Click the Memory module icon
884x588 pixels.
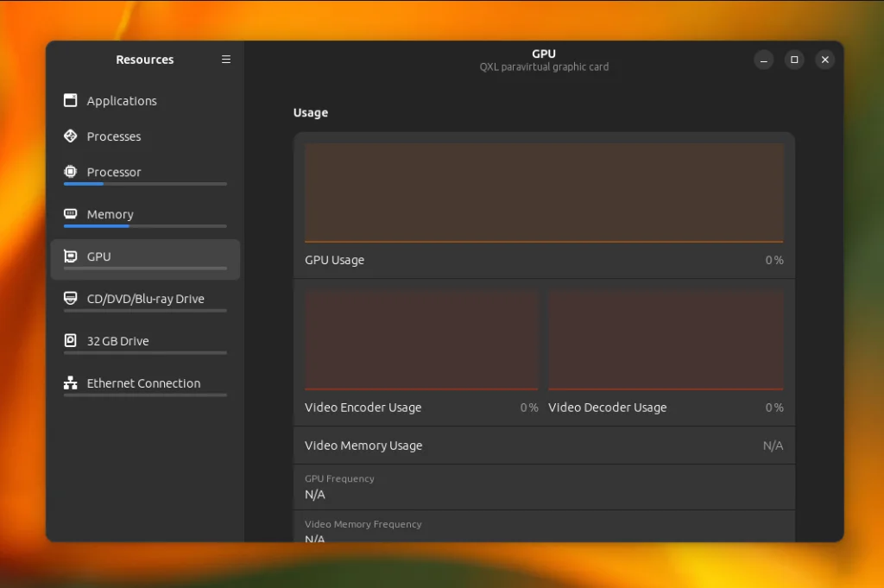point(71,214)
